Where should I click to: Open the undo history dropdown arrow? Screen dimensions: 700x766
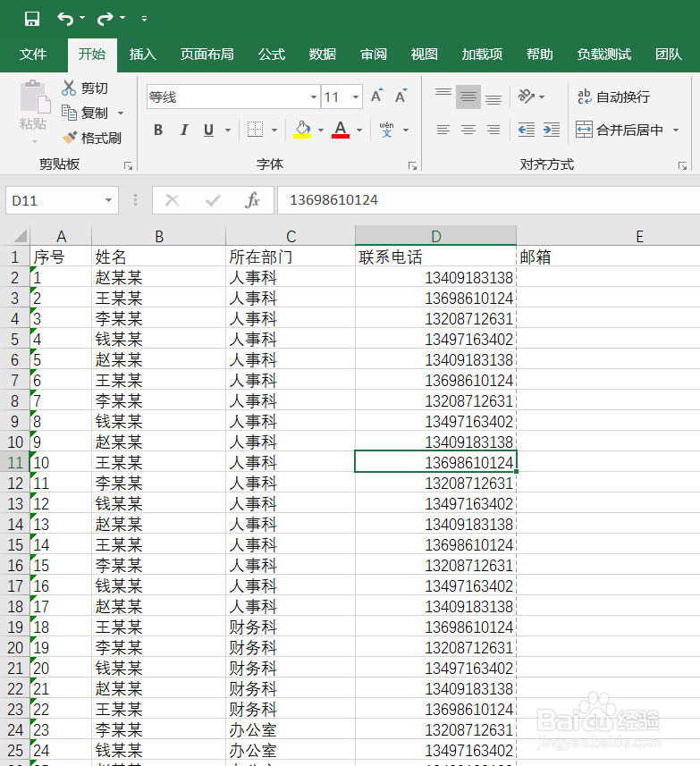pyautogui.click(x=82, y=18)
